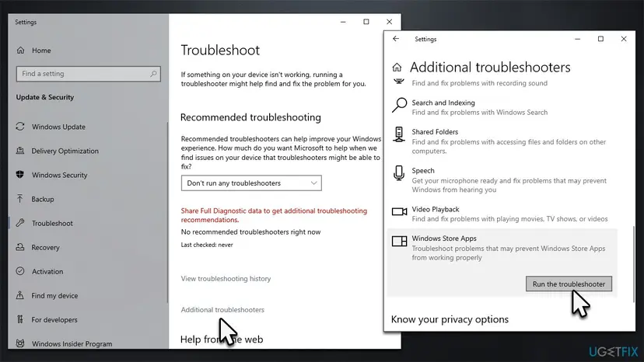This screenshot has height=362, width=644.
Task: Maximize the Additional troubleshooters window
Action: click(x=600, y=39)
